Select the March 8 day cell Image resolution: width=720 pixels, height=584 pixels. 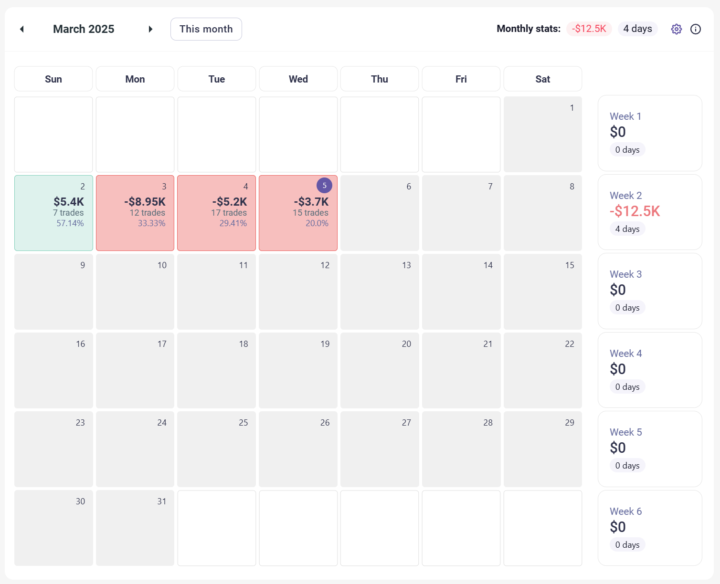[x=542, y=213]
